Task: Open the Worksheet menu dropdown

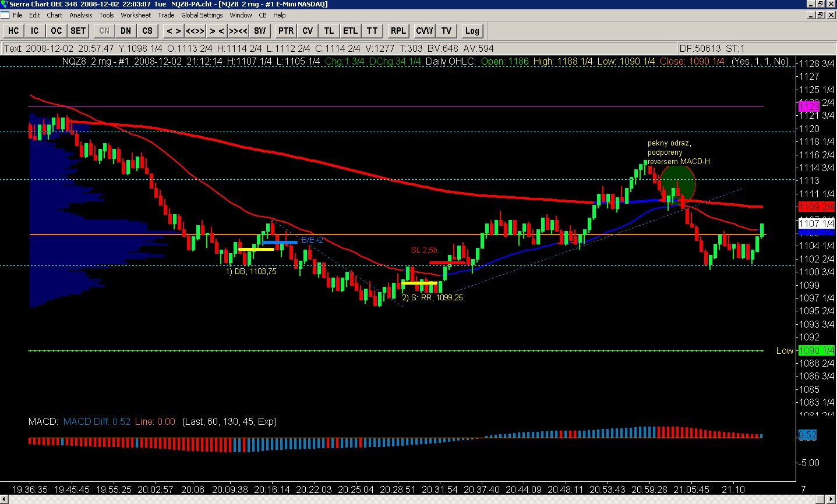Action: 136,15
